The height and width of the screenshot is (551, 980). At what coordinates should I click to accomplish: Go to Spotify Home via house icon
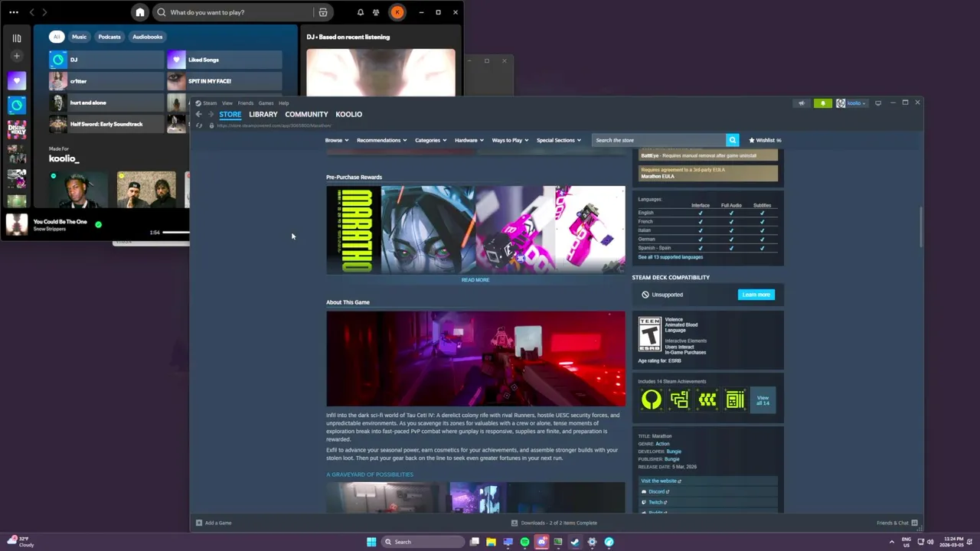[139, 12]
